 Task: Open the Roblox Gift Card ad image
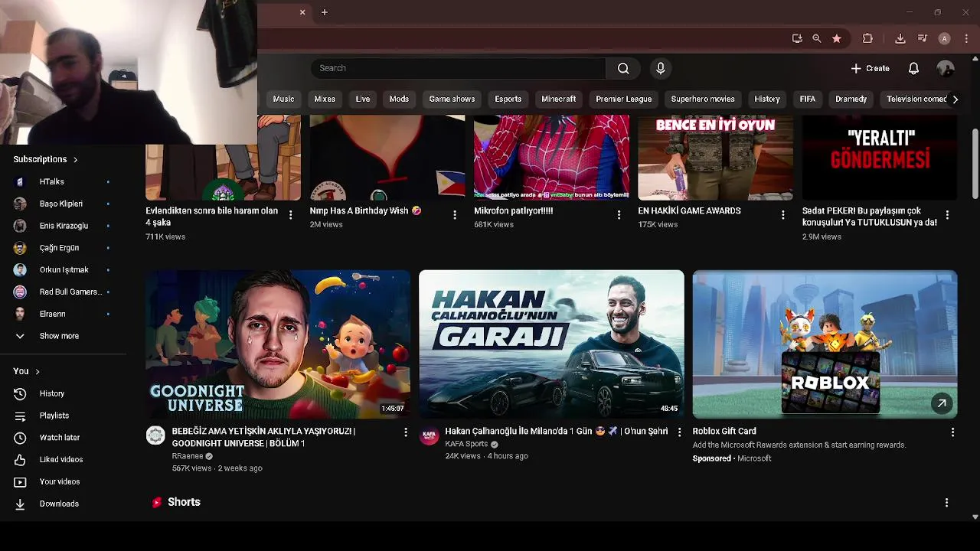tap(825, 344)
